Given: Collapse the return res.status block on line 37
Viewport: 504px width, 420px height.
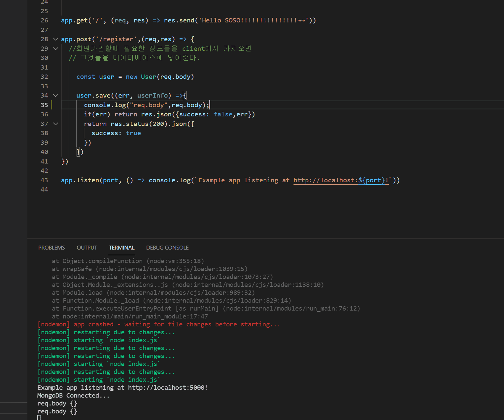Looking at the screenshot, I should tap(55, 124).
